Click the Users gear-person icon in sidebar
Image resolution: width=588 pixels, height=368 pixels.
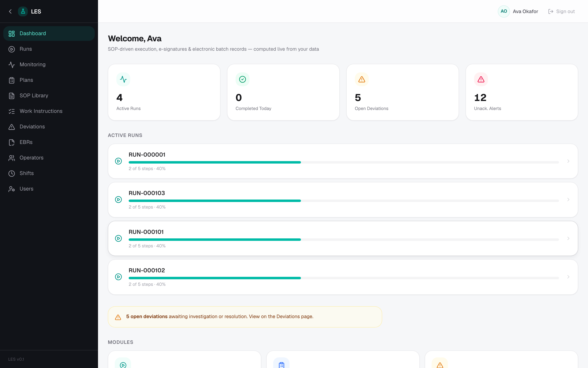coord(12,189)
